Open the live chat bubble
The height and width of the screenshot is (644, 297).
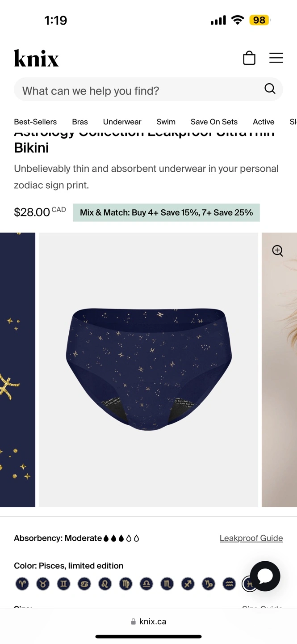click(265, 576)
